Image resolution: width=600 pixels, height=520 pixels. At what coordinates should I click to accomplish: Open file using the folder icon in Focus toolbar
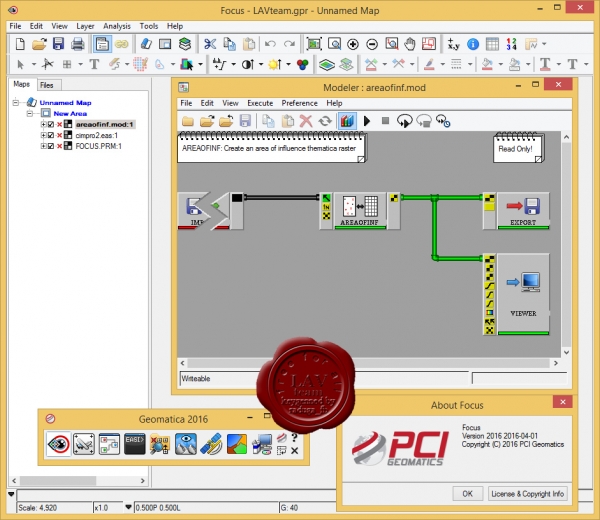pyautogui.click(x=39, y=44)
